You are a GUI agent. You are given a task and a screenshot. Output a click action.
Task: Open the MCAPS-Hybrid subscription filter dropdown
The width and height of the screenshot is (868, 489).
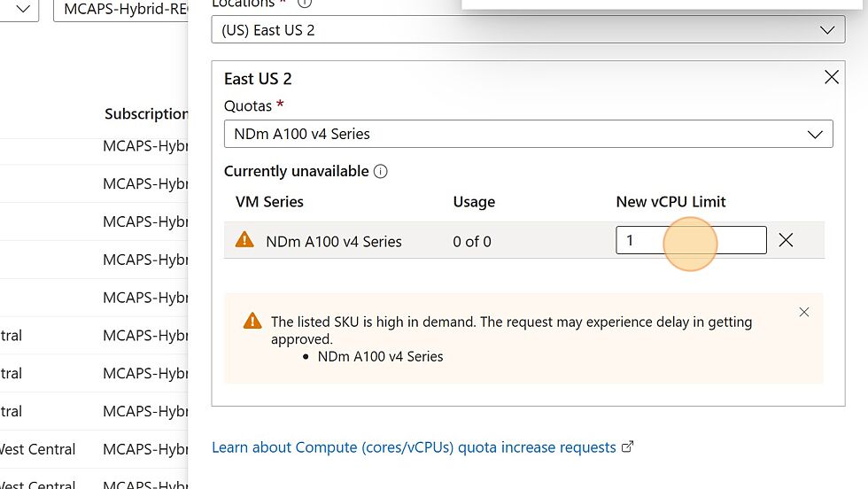pos(120,10)
